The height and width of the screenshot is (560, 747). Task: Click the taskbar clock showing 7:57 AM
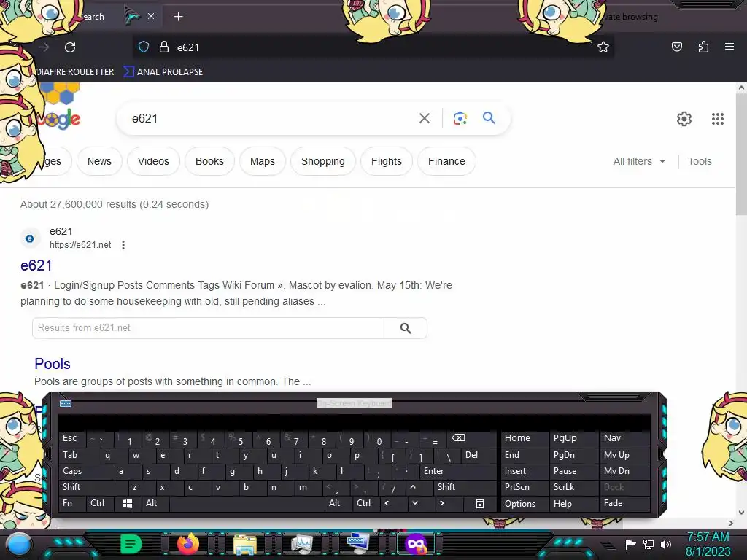click(x=708, y=544)
